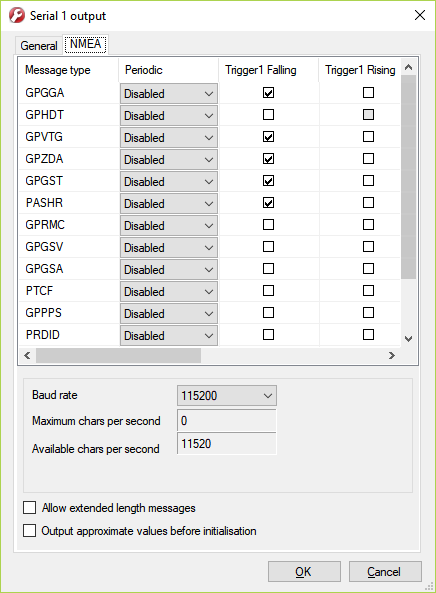Image resolution: width=436 pixels, height=593 pixels.
Task: Confirm settings with OK button
Action: pos(304,571)
